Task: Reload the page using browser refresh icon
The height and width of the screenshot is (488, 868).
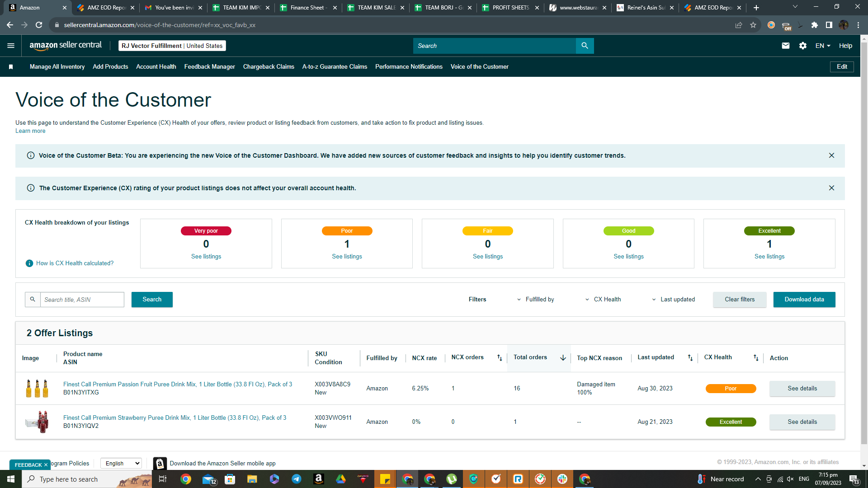Action: coord(39,25)
